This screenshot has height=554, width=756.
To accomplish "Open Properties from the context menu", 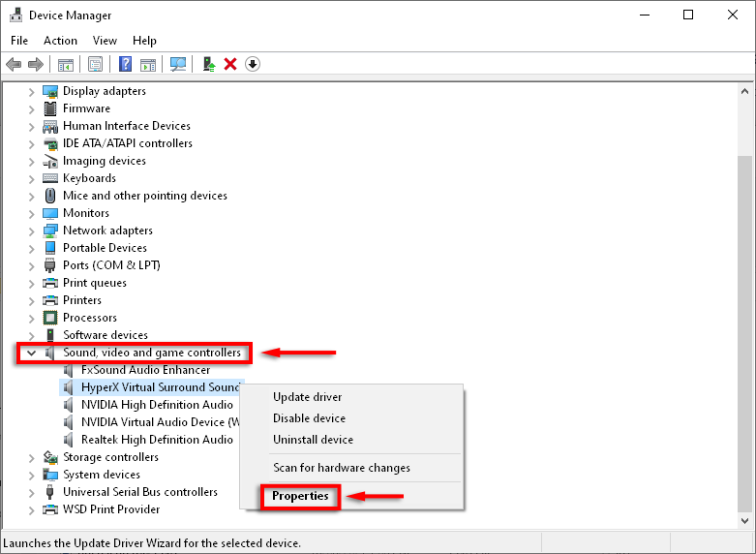I will point(352,496).
